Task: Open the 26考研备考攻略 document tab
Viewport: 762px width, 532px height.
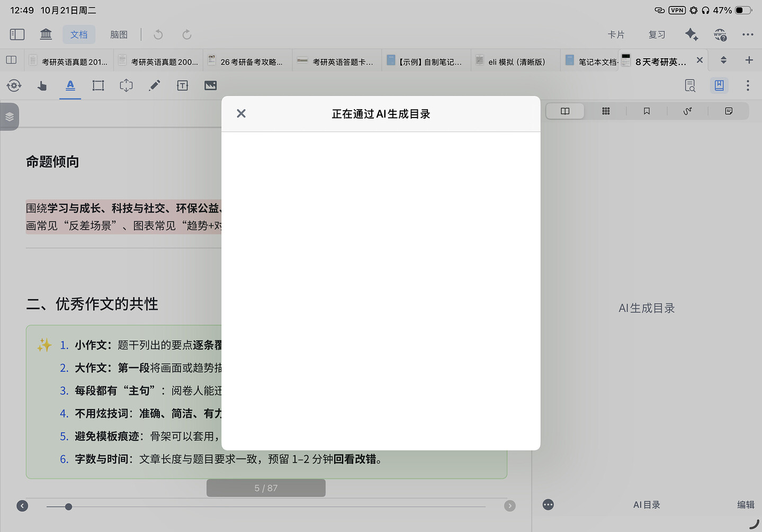Action: (247, 61)
